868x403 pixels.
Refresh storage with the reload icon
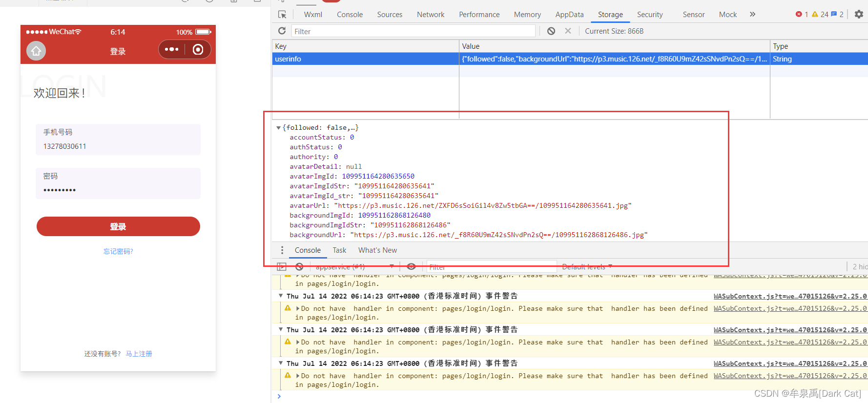tap(282, 31)
